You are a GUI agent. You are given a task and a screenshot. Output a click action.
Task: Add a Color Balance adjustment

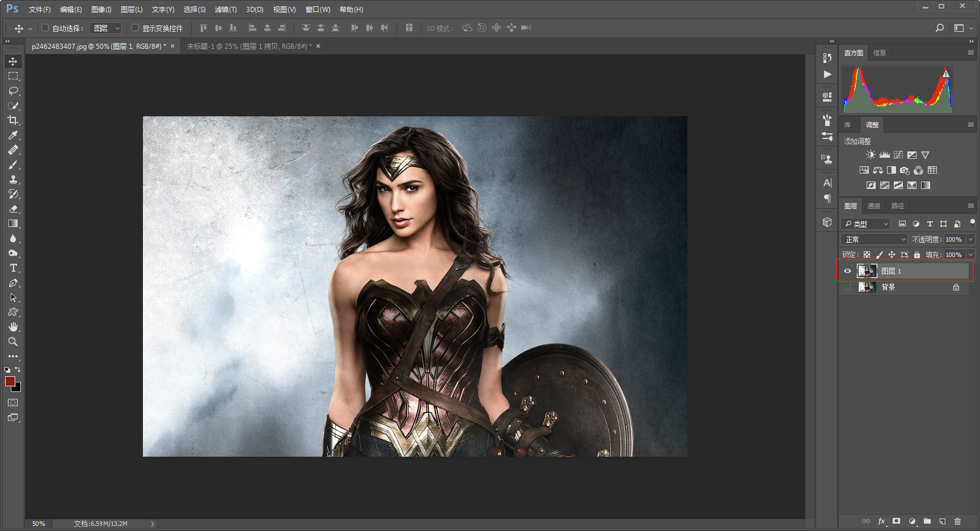[877, 170]
